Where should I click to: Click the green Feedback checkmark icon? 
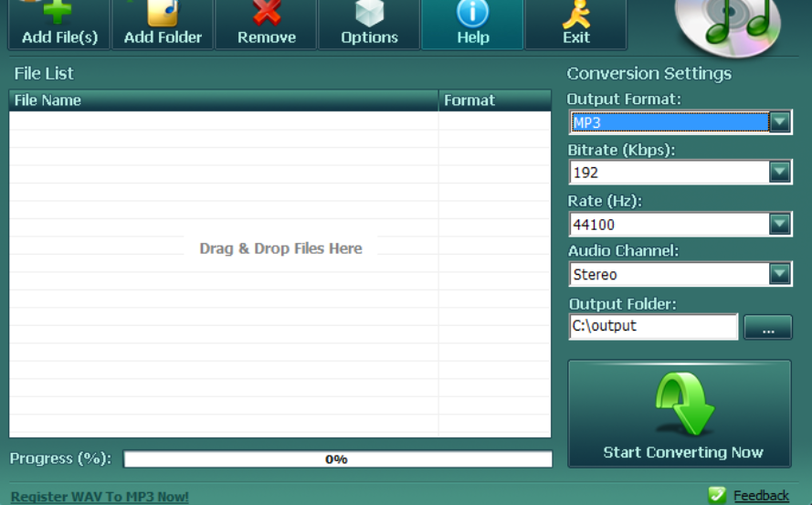click(x=718, y=495)
